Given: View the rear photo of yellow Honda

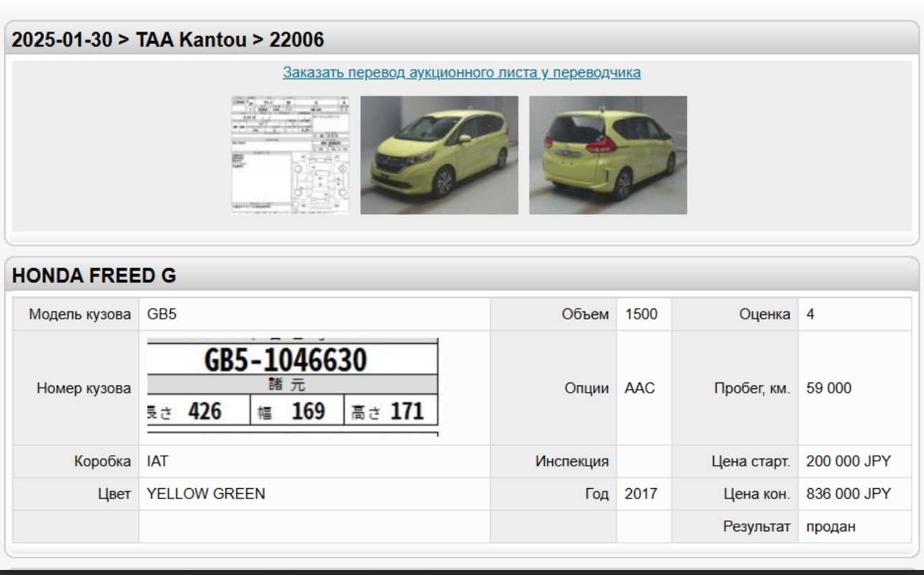Looking at the screenshot, I should pyautogui.click(x=607, y=155).
